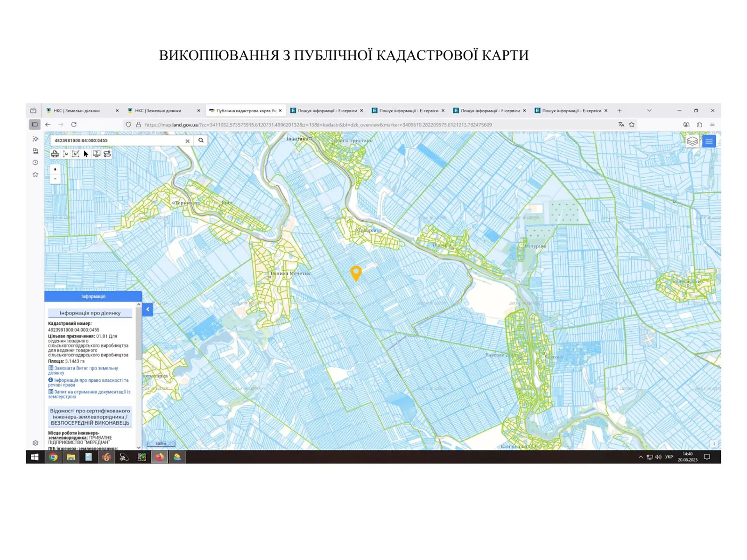Toggle the browser sidebar panel button
This screenshot has width=747, height=560.
pyautogui.click(x=35, y=125)
